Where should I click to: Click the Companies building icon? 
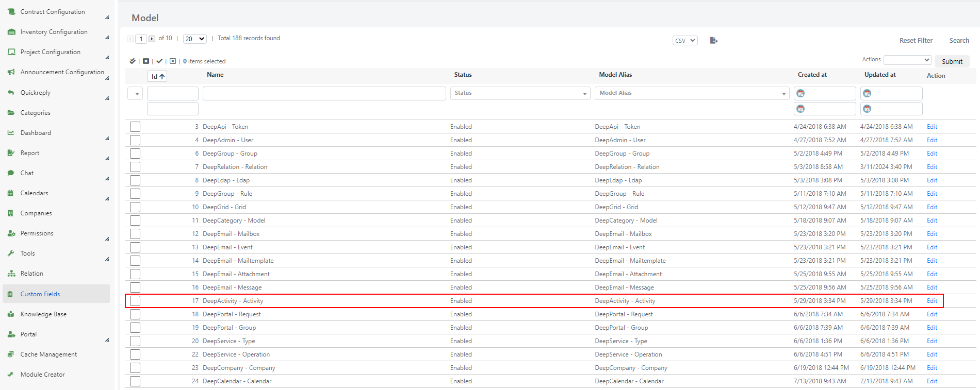[x=11, y=213]
